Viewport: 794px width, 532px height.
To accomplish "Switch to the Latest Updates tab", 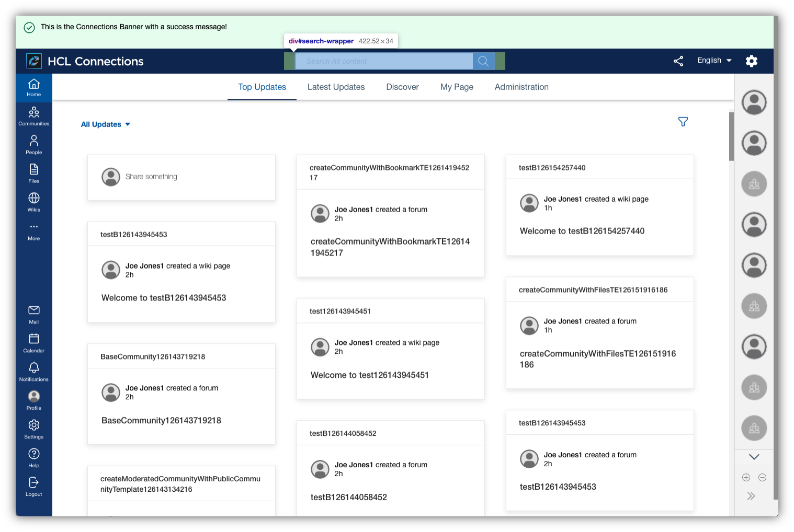I will pyautogui.click(x=336, y=87).
